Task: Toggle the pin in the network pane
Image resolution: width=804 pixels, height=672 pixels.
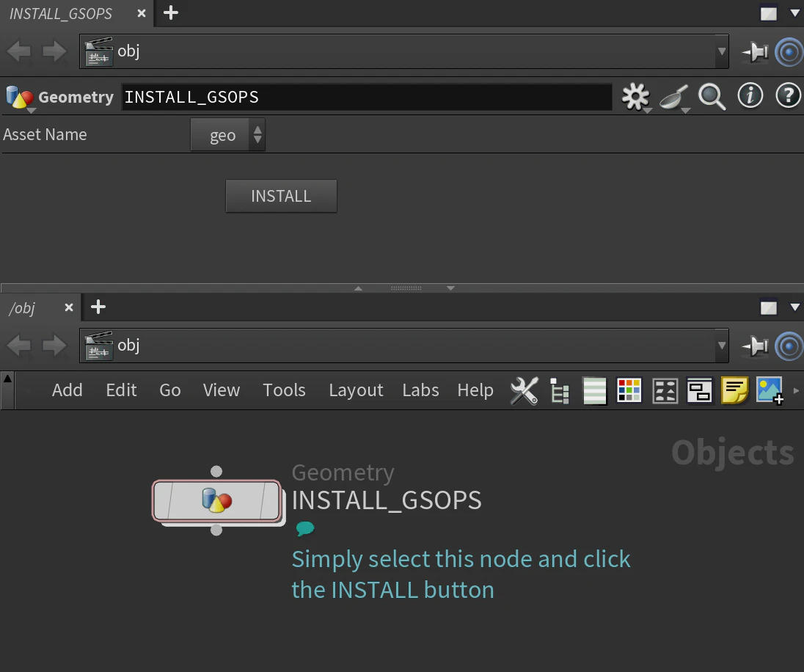Action: [x=756, y=346]
